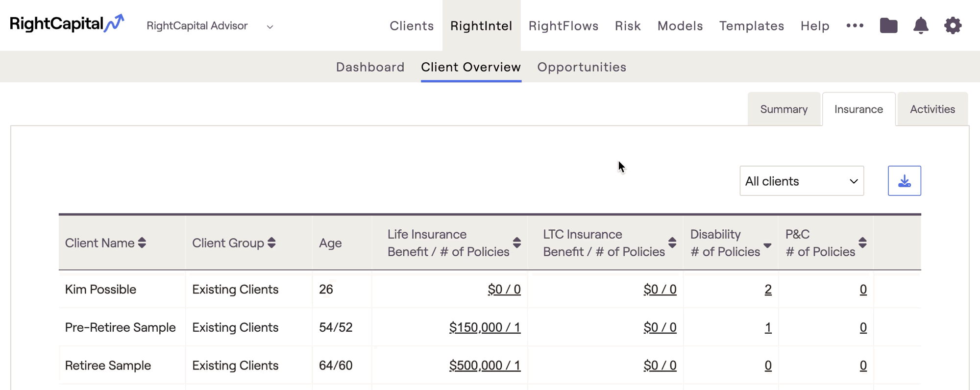The width and height of the screenshot is (980, 390).
Task: Select the Pre-Retiree Sample client name
Action: (120, 327)
